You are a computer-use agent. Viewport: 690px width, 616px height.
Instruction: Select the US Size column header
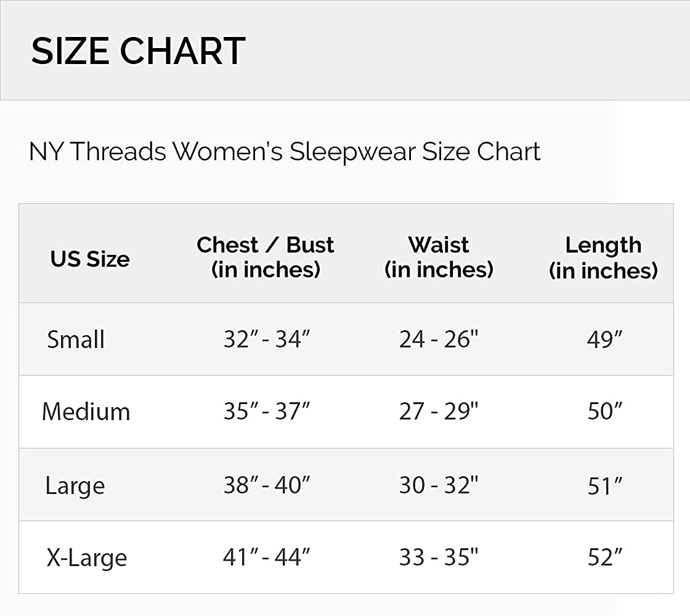point(90,259)
